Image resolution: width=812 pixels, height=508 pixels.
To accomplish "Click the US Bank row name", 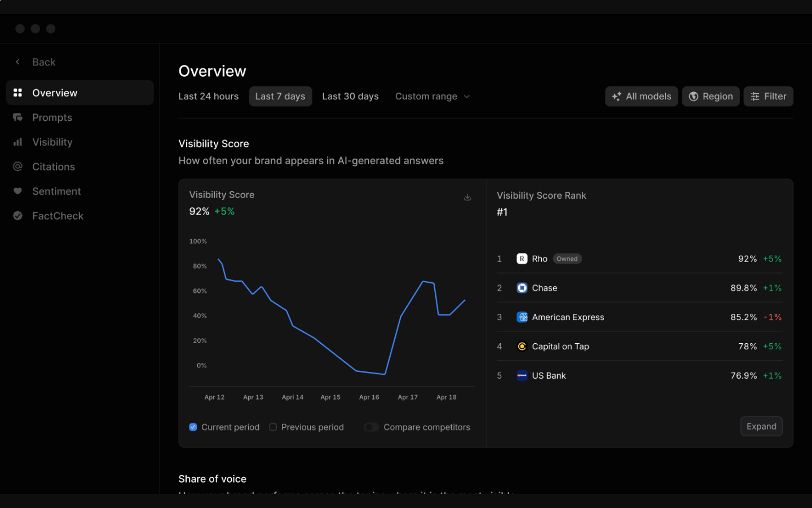I will (549, 375).
